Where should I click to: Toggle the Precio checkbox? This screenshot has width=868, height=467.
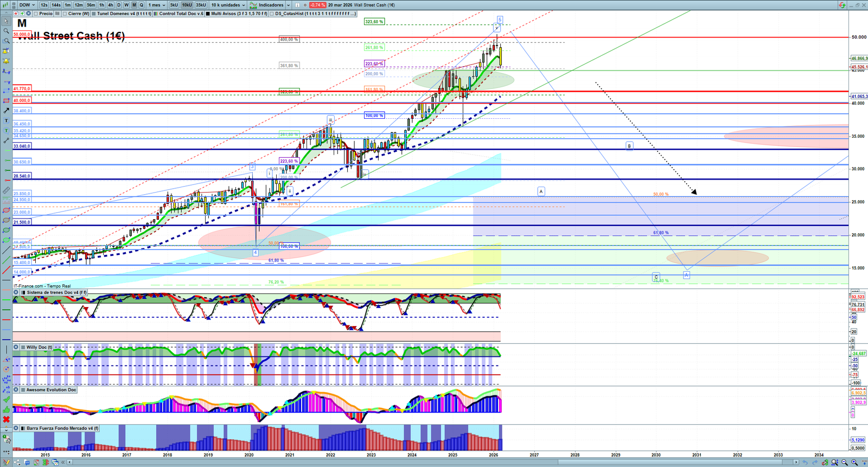[36, 14]
